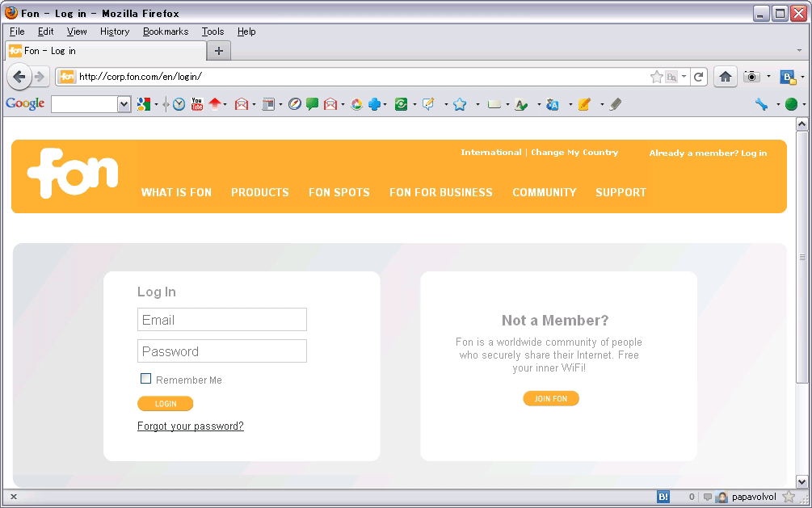The image size is (812, 508).
Task: Click the blue plus share icon
Action: [374, 105]
